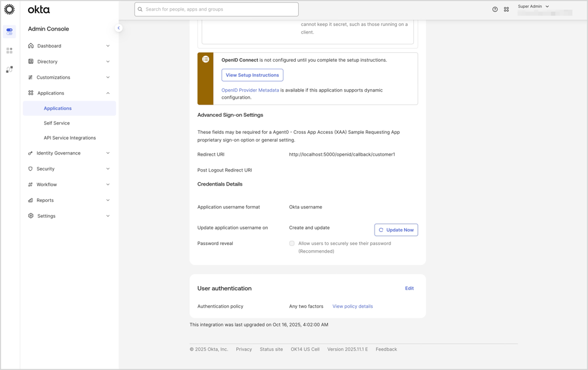
Task: Click Update Now for application username
Action: click(x=396, y=230)
